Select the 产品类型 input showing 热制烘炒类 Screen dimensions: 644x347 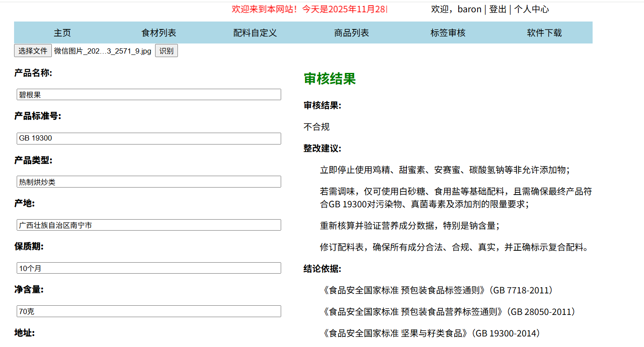click(x=149, y=182)
